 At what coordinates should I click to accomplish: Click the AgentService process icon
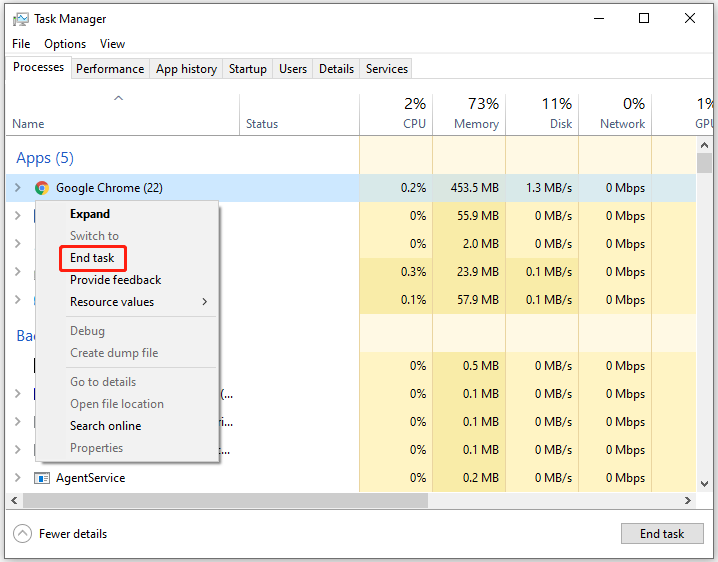tap(42, 478)
